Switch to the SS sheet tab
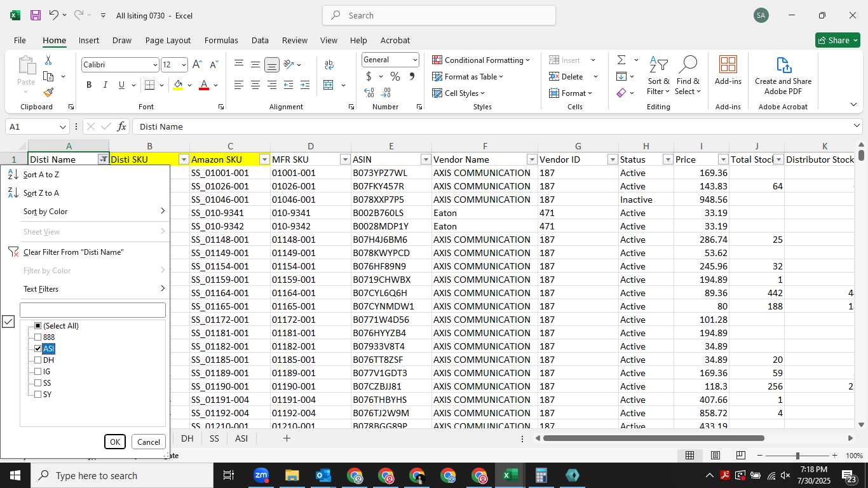The height and width of the screenshot is (488, 868). (214, 438)
